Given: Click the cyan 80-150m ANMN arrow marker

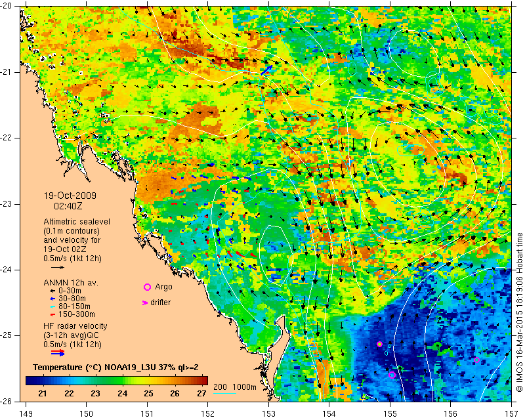Looking at the screenshot, I should [x=52, y=306].
